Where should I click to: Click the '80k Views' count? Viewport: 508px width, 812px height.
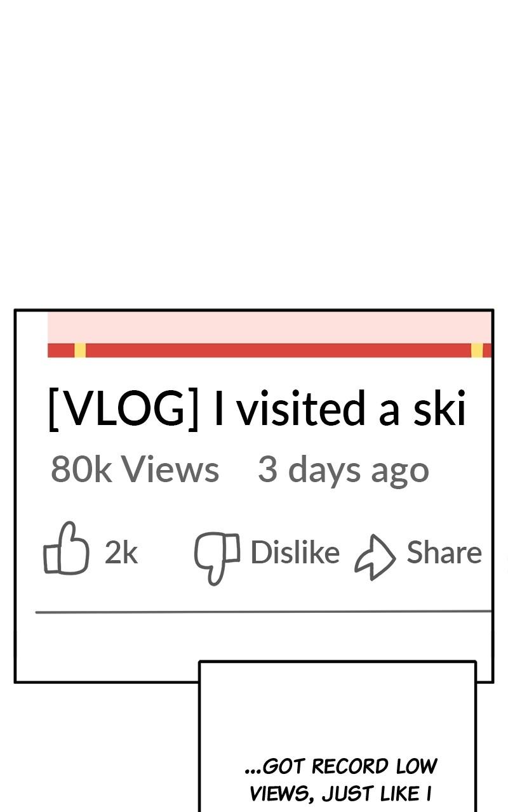click(x=135, y=470)
